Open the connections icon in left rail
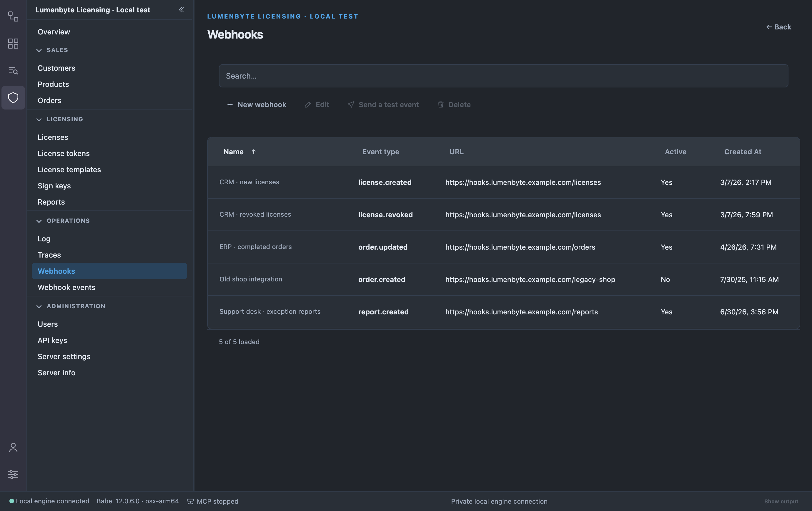The image size is (812, 511). tap(13, 16)
